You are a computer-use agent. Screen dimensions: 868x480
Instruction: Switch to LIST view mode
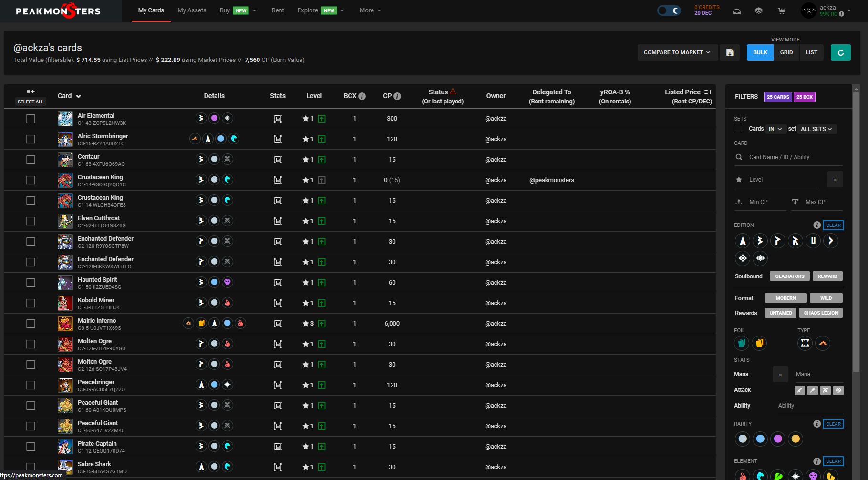[812, 52]
